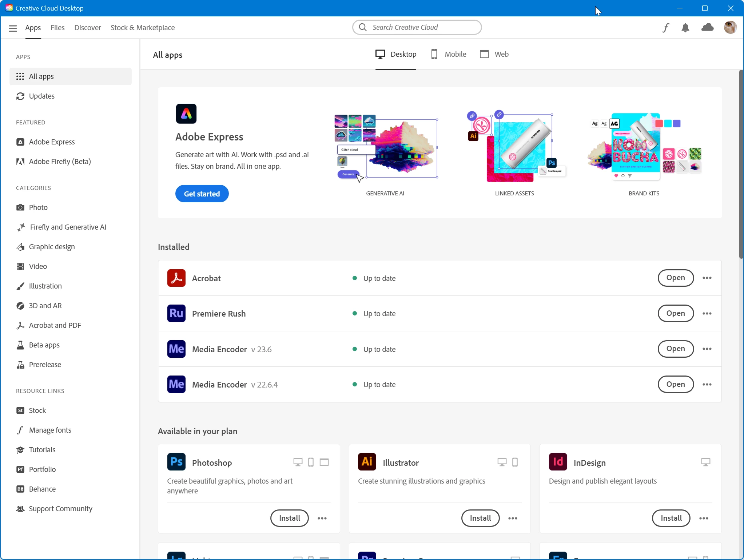Open more options for Acrobat

[707, 278]
